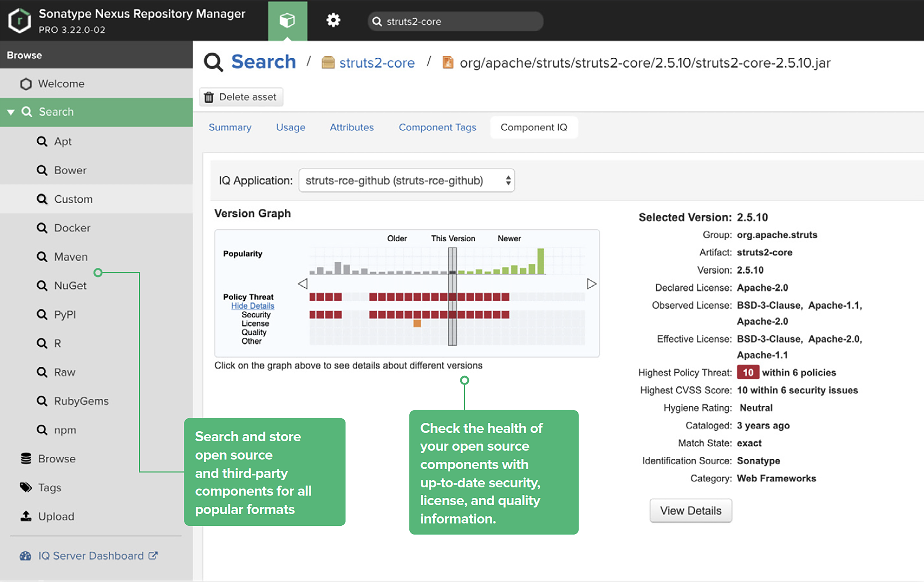Image resolution: width=924 pixels, height=582 pixels.
Task: Click the Upload arrow icon in sidebar
Action: point(26,516)
